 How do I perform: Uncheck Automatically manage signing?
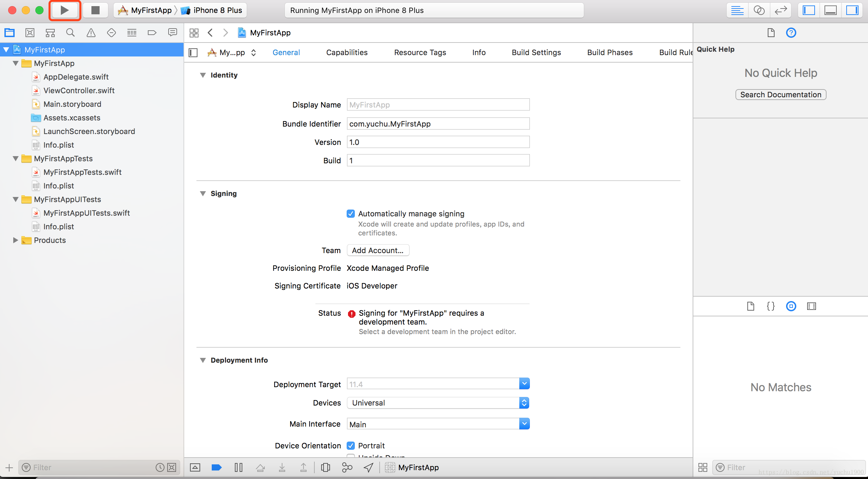[351, 214]
